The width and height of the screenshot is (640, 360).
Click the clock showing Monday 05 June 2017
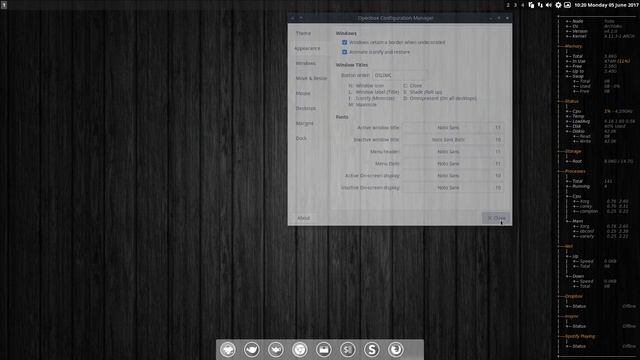(607, 5)
